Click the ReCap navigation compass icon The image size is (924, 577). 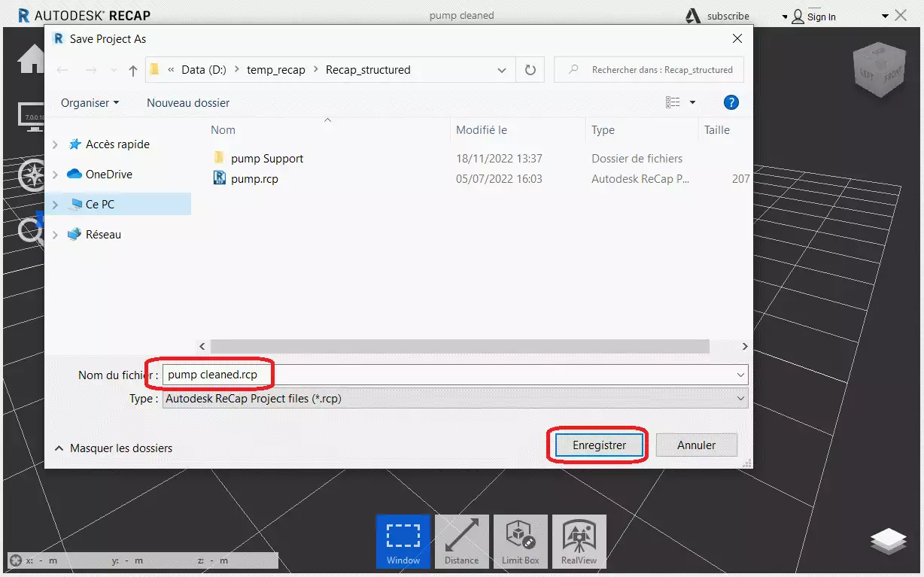click(32, 175)
